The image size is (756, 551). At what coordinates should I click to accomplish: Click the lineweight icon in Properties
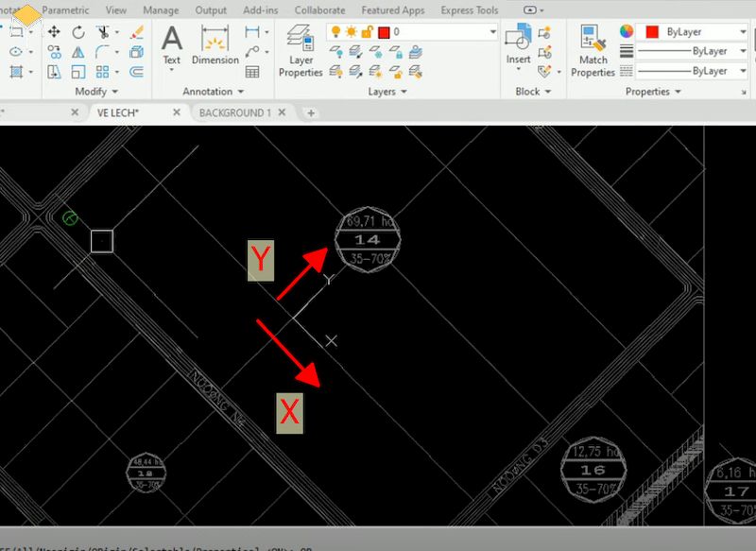pos(627,51)
